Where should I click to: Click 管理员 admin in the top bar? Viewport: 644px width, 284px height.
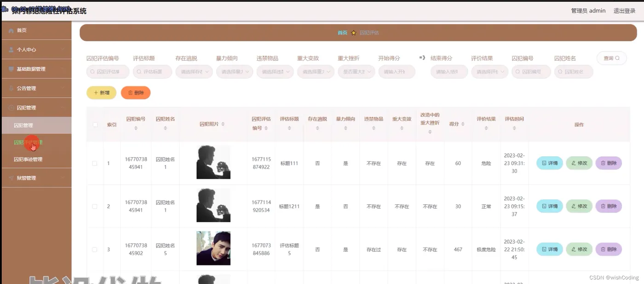tap(588, 11)
